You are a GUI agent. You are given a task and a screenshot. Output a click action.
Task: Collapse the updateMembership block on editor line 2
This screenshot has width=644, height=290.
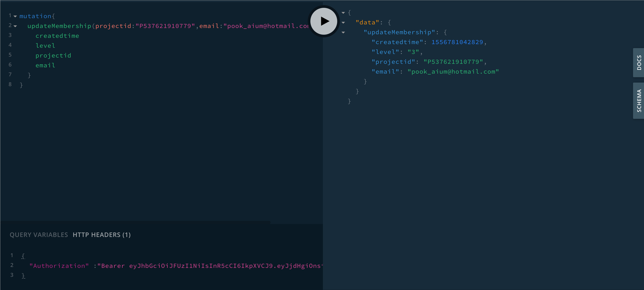15,26
